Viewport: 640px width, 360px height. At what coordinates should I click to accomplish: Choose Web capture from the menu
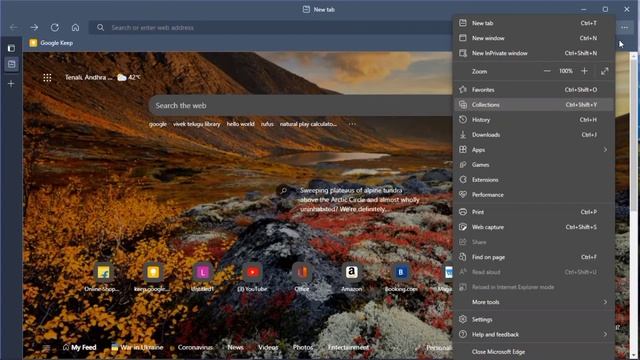[x=533, y=227]
